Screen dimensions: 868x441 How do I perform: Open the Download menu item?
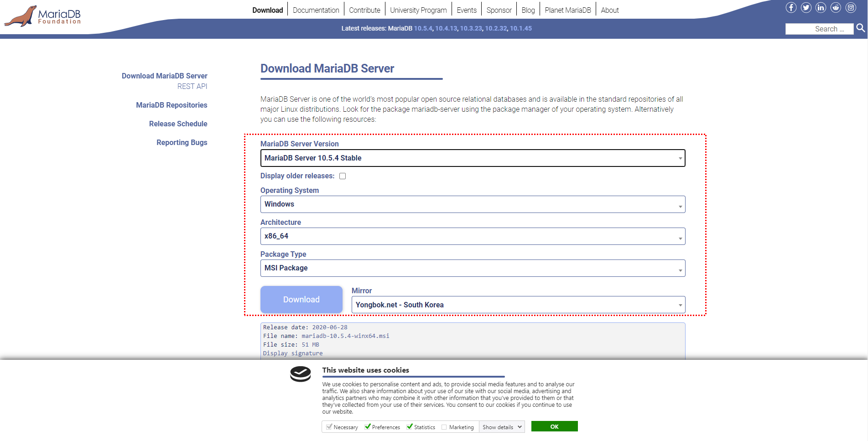[x=268, y=10]
